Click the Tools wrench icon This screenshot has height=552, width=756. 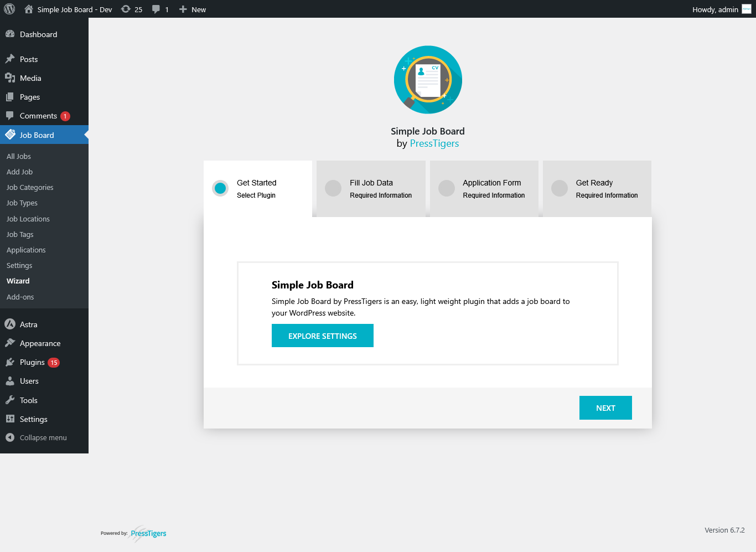[x=10, y=400]
